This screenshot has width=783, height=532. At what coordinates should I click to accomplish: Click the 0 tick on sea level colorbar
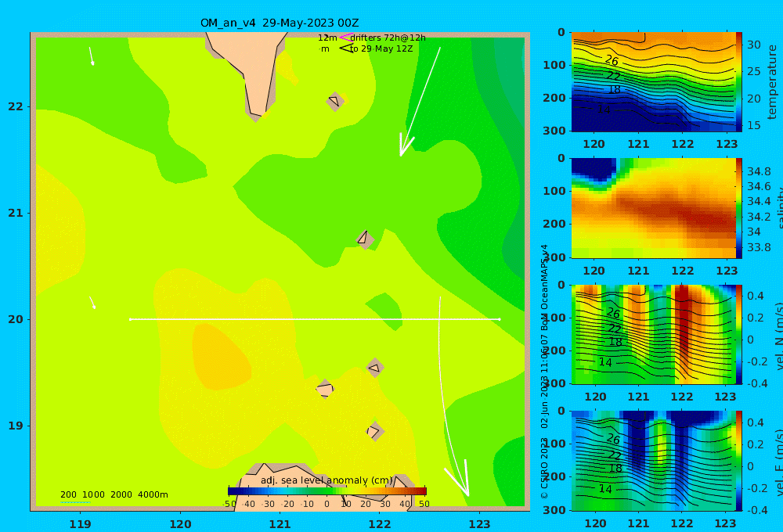pos(327,504)
